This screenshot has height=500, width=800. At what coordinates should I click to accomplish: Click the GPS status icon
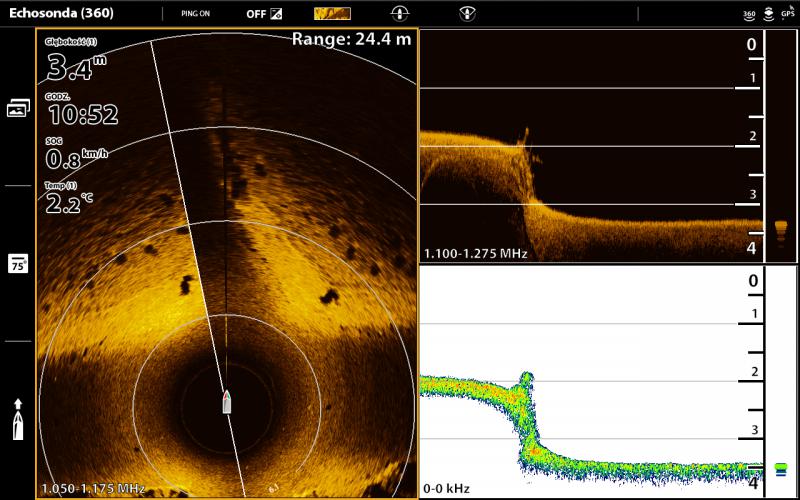pos(788,14)
